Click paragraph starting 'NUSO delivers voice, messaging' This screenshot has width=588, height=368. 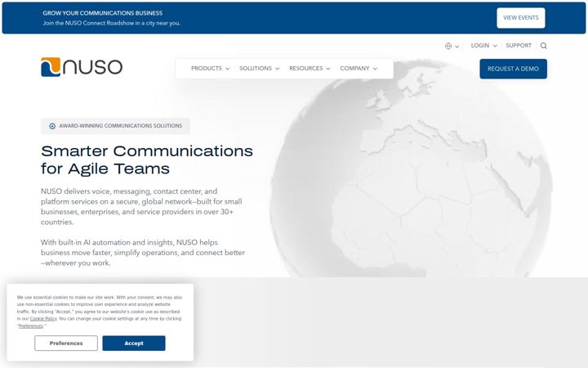click(141, 207)
